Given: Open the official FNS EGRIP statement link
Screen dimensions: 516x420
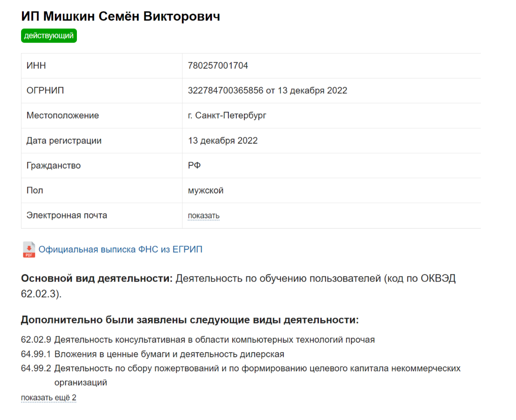Looking at the screenshot, I should [121, 250].
